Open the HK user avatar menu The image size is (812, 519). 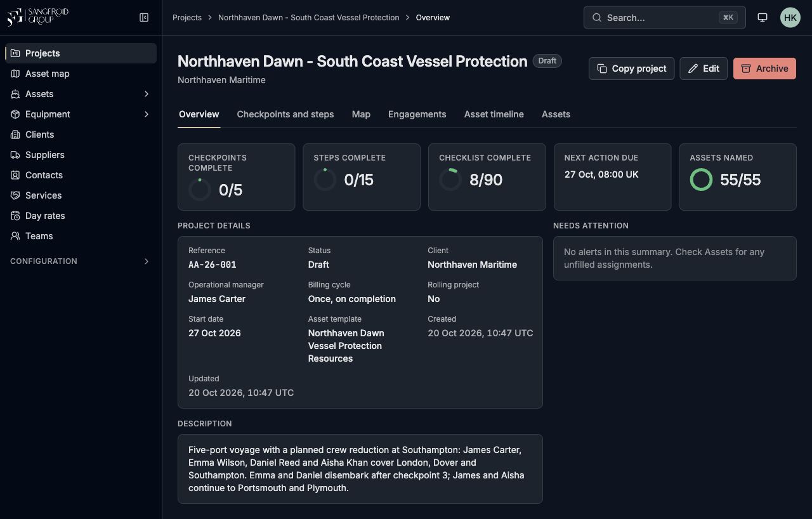pos(790,18)
